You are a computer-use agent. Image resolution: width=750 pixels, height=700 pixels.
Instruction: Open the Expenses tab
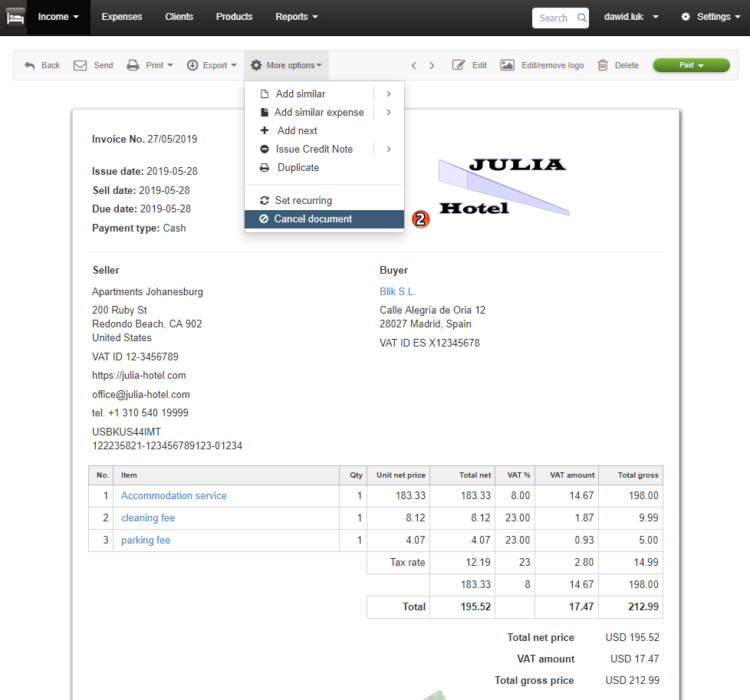click(x=122, y=17)
